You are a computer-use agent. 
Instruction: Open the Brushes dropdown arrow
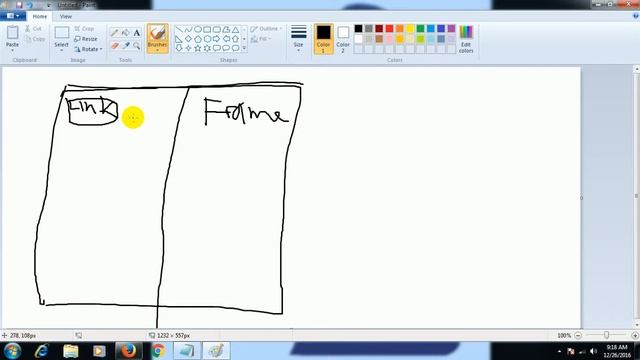click(158, 50)
